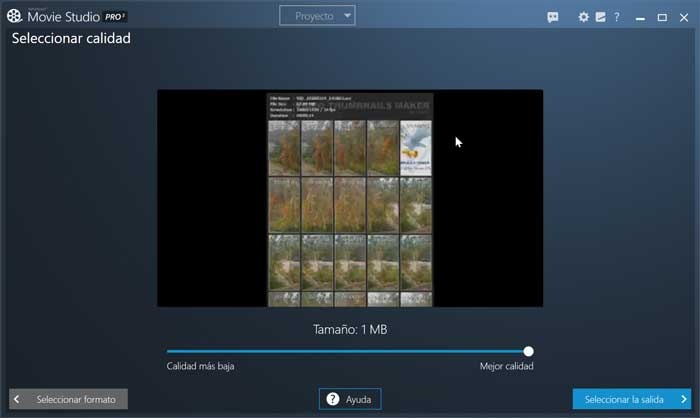Click the feedback chat bubble icon

[553, 17]
